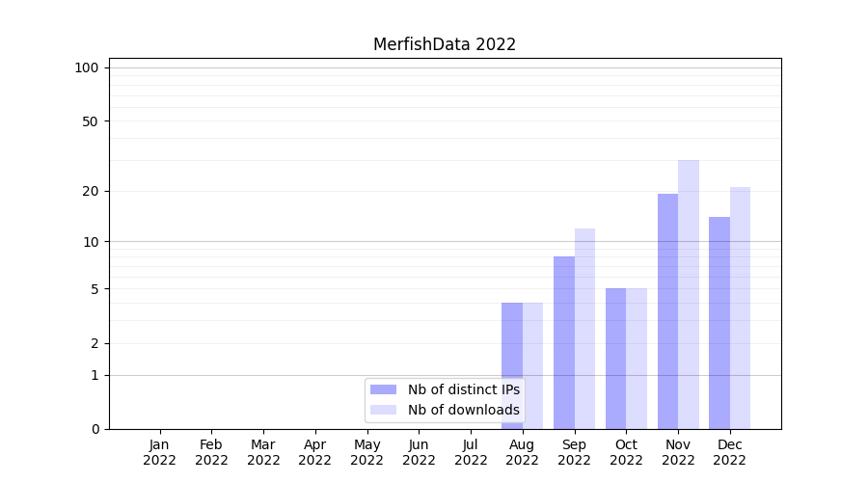This screenshot has width=868, height=482.
Task: Select the December distinct IPs bar
Action: 719,323
